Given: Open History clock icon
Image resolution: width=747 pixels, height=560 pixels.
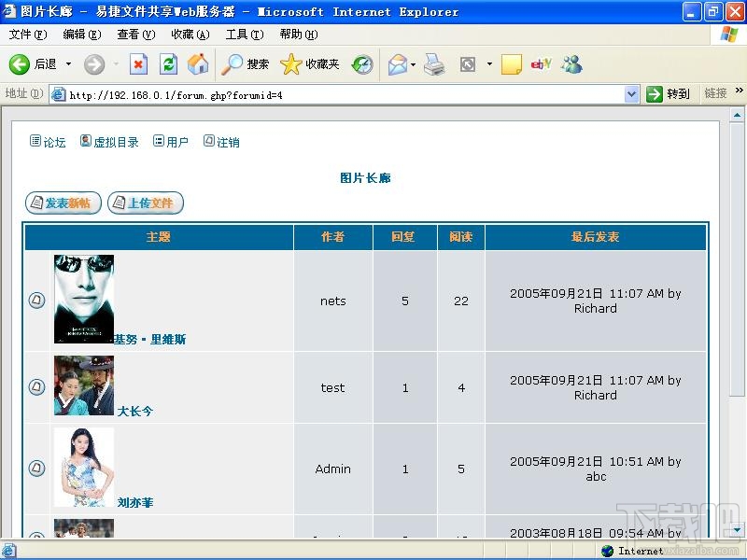Looking at the screenshot, I should (x=362, y=64).
